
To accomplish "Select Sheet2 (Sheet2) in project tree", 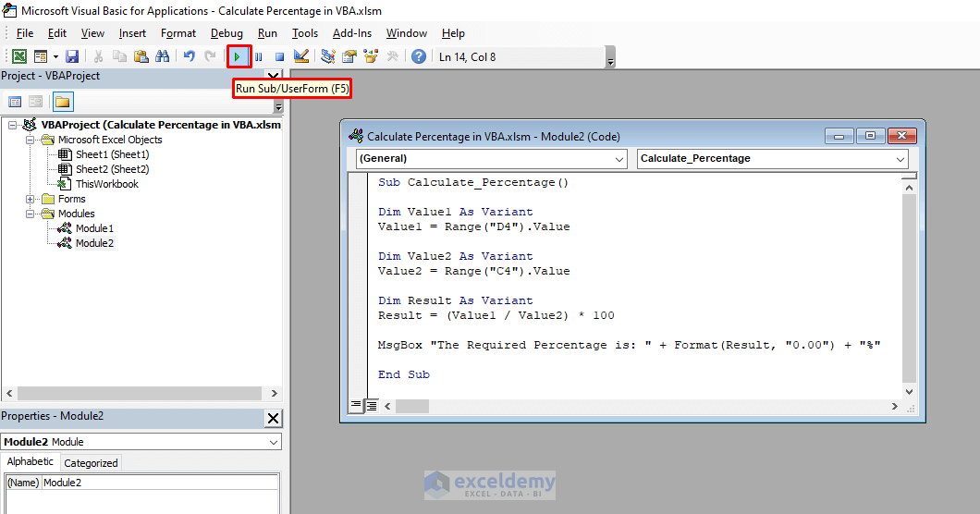I will pyautogui.click(x=112, y=169).
